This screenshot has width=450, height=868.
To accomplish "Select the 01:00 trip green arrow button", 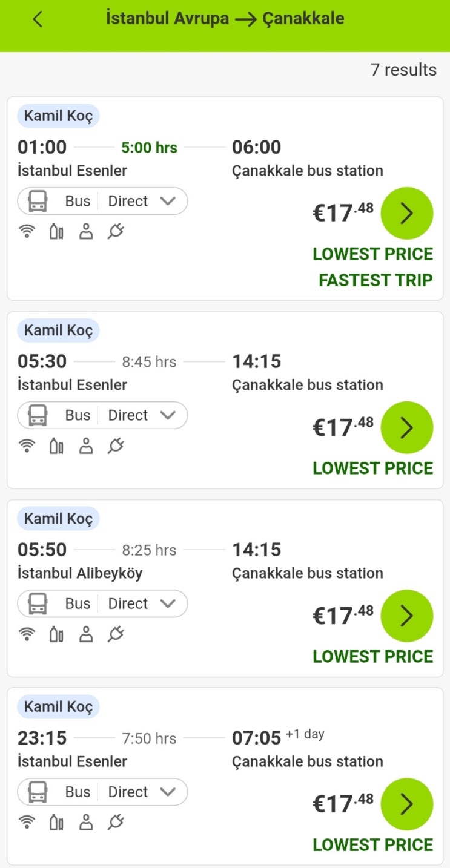I will pos(406,213).
